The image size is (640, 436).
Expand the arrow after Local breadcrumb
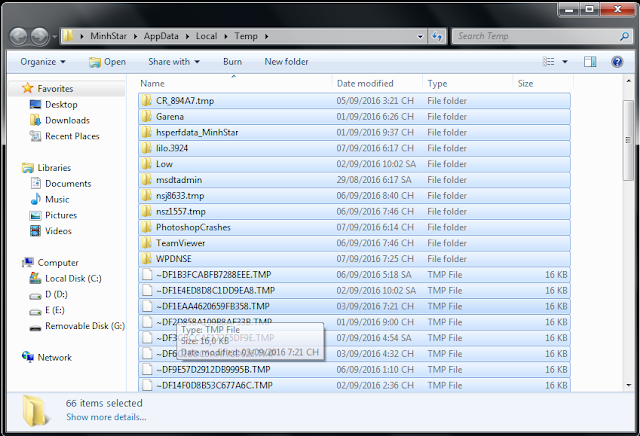[x=225, y=36]
